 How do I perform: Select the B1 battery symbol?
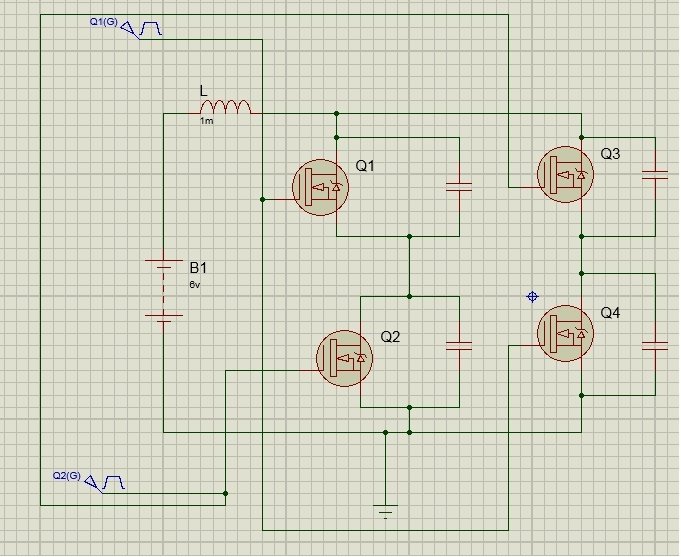tap(164, 288)
